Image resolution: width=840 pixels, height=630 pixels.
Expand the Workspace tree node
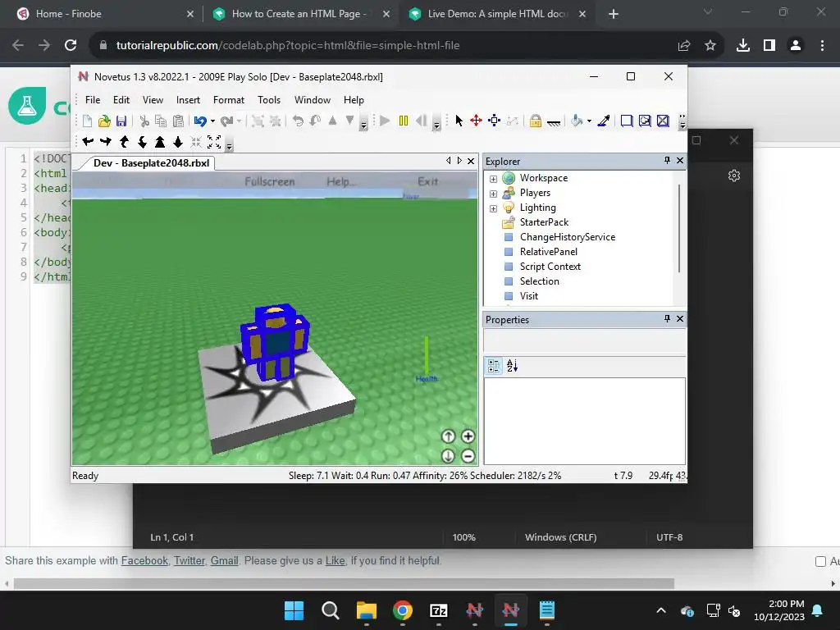point(493,179)
